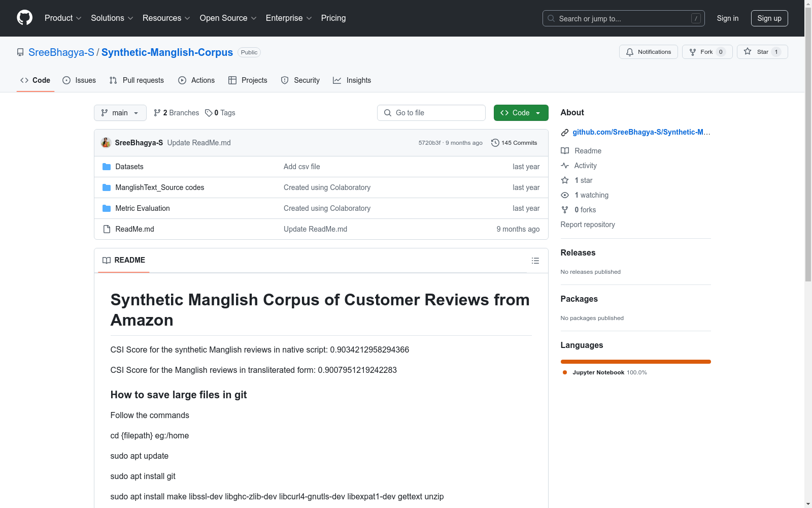Click the Sign up button
Screen dimensions: 812x508
[769, 18]
